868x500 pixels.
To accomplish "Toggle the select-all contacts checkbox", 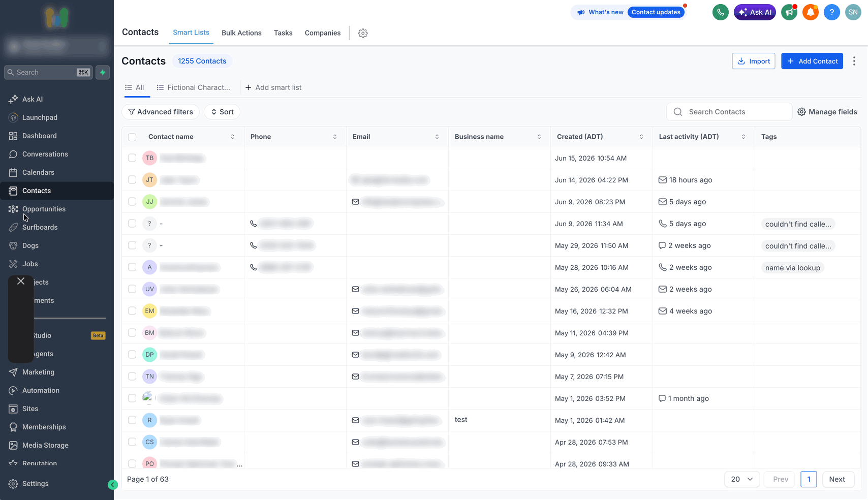I will tap(132, 137).
